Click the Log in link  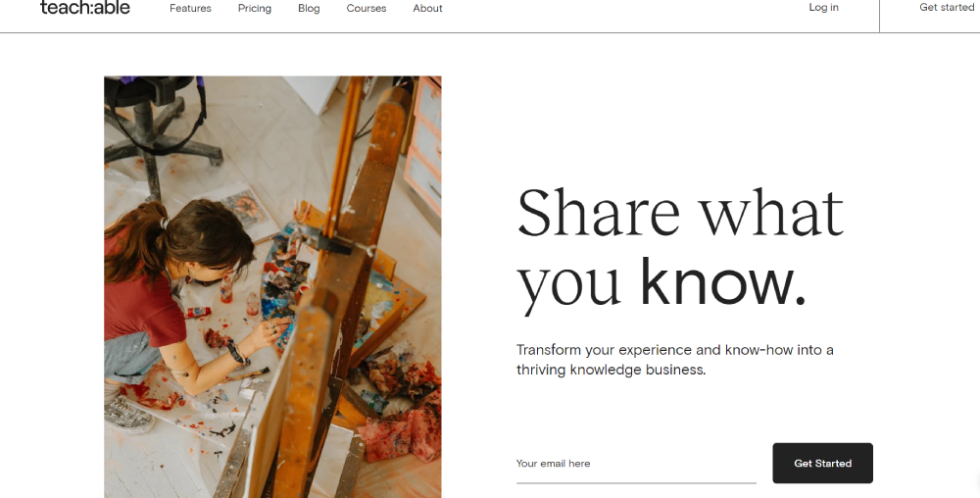823,8
